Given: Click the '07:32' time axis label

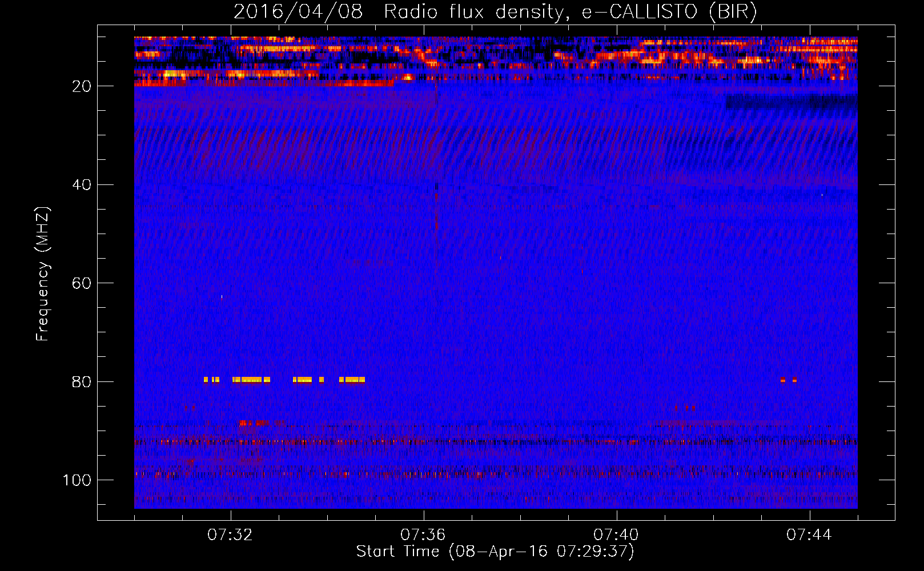Looking at the screenshot, I should pos(230,535).
